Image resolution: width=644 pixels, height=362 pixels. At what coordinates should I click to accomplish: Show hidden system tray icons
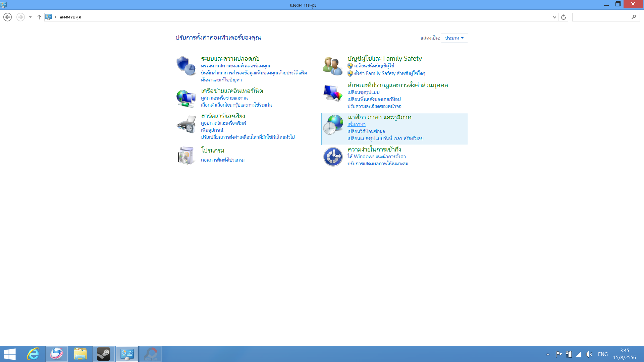point(548,354)
